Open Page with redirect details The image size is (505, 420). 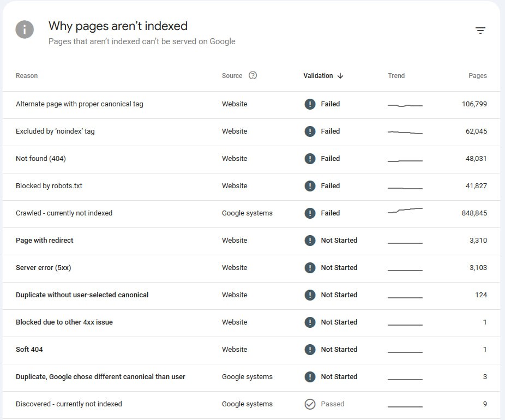tap(45, 241)
